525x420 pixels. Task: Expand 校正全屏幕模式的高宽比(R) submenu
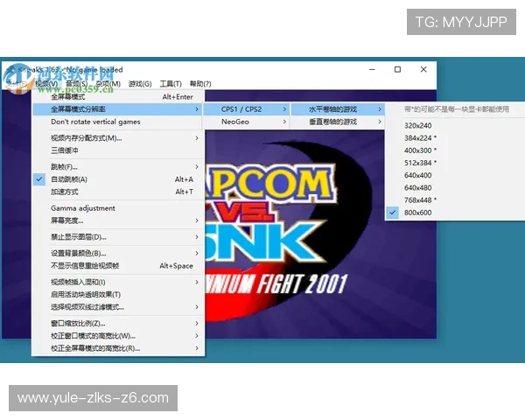click(x=118, y=348)
